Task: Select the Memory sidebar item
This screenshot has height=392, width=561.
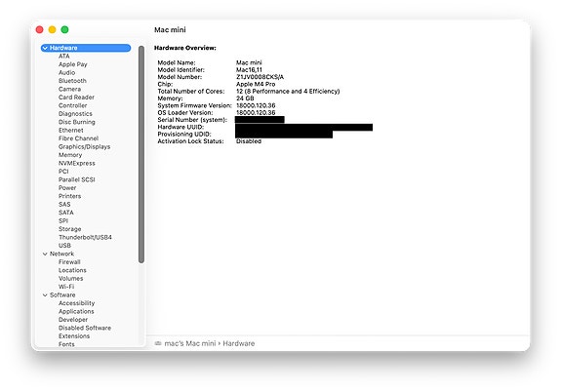Action: pos(70,155)
